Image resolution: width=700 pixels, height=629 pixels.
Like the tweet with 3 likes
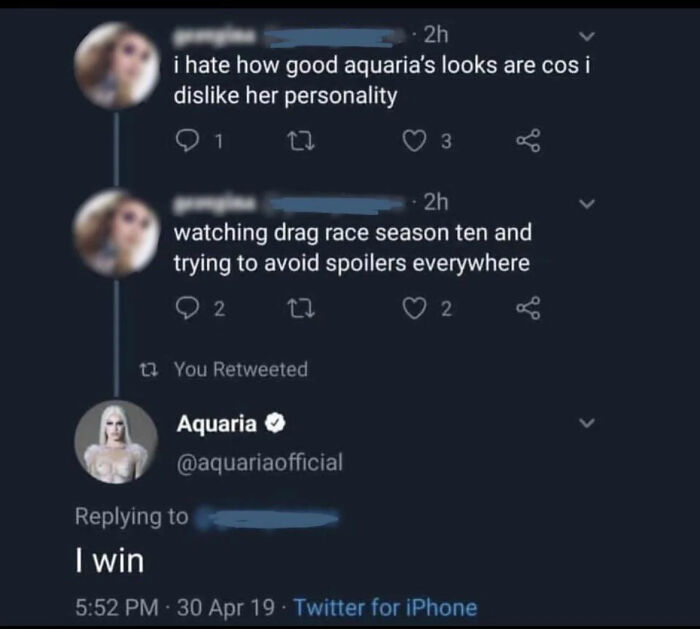(414, 141)
